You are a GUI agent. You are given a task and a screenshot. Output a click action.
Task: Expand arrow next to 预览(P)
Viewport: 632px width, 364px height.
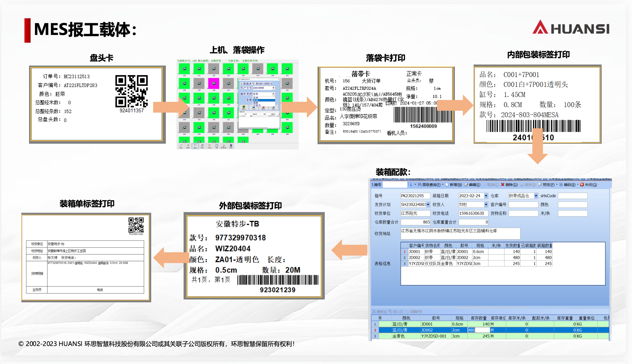click(557, 185)
